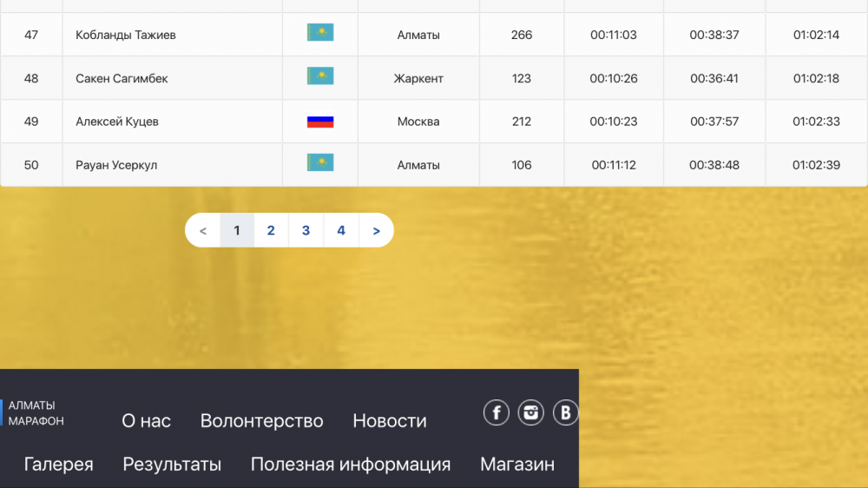
Task: Jump to results page 3
Action: 306,230
